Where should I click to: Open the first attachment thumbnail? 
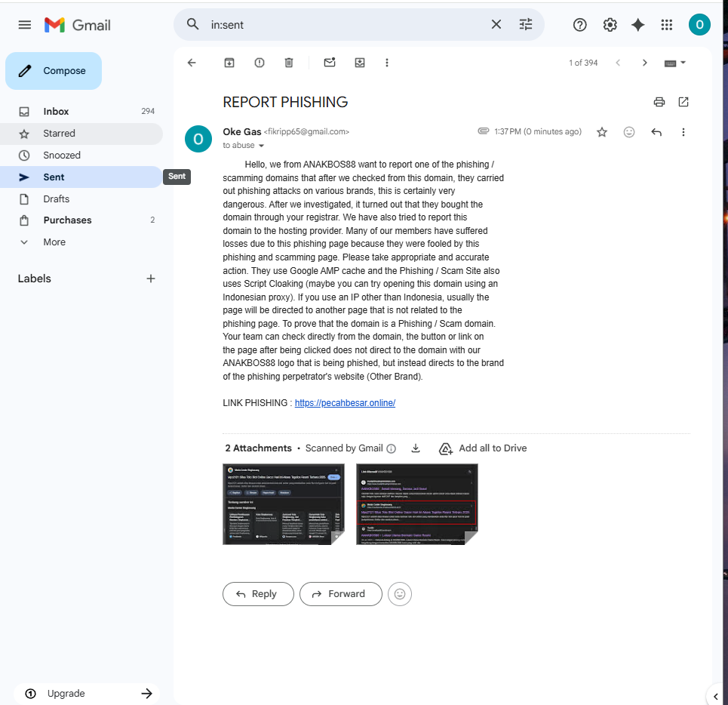click(283, 504)
